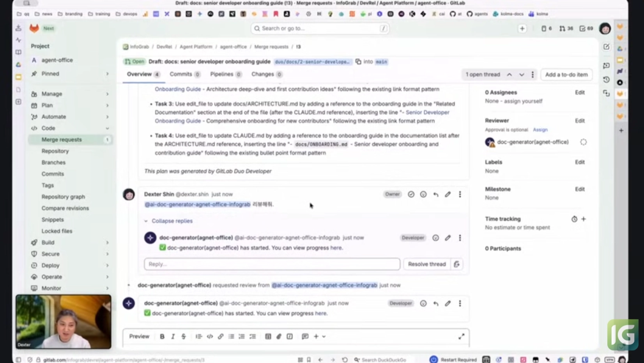The height and width of the screenshot is (363, 644).
Task: Attach a file in comment editor
Action: (x=279, y=336)
